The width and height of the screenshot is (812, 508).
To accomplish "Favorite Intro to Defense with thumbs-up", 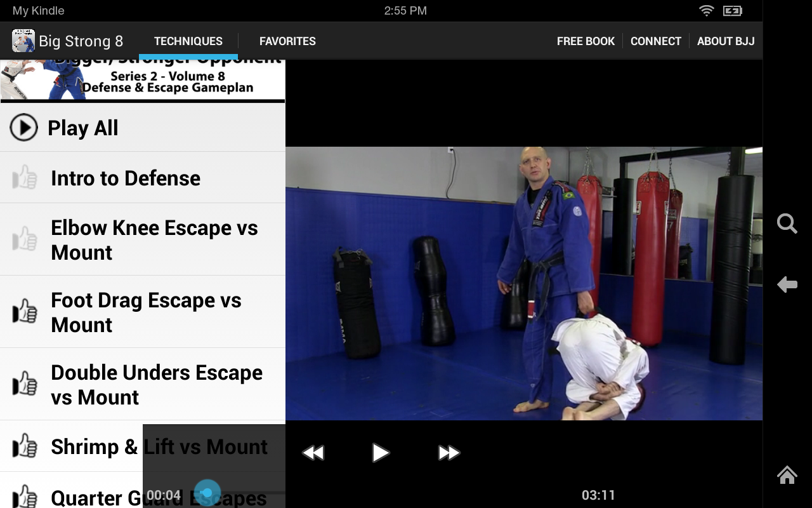I will pyautogui.click(x=24, y=177).
